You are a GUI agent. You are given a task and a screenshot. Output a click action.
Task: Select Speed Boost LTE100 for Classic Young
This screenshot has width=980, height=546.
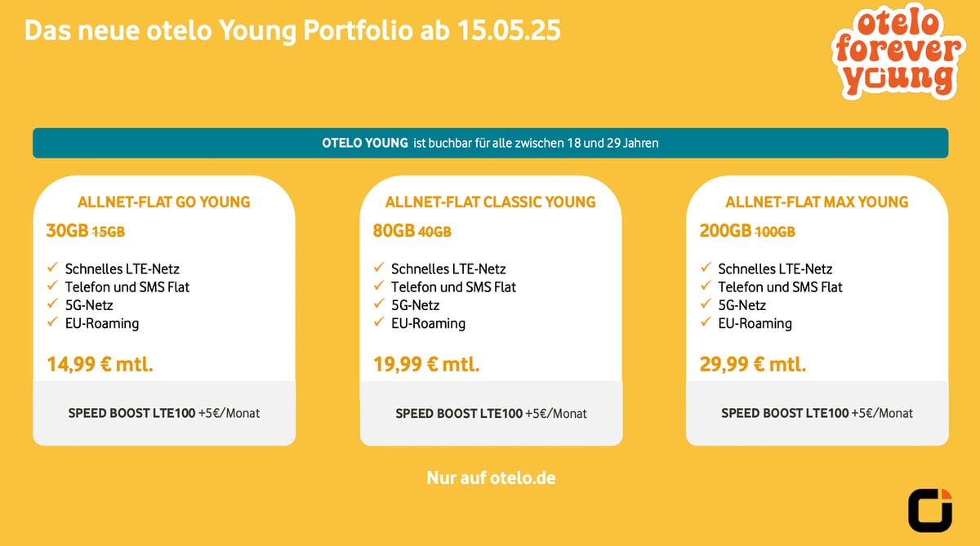tap(491, 413)
